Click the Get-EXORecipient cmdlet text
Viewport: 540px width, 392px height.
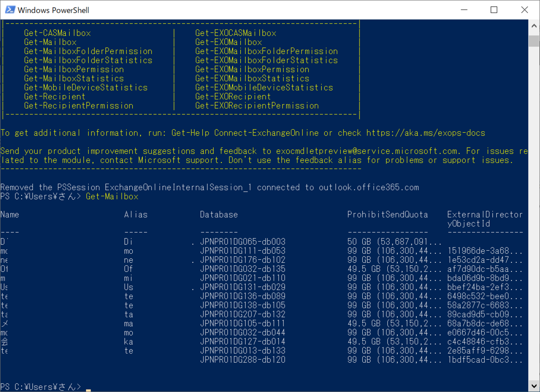pos(233,96)
